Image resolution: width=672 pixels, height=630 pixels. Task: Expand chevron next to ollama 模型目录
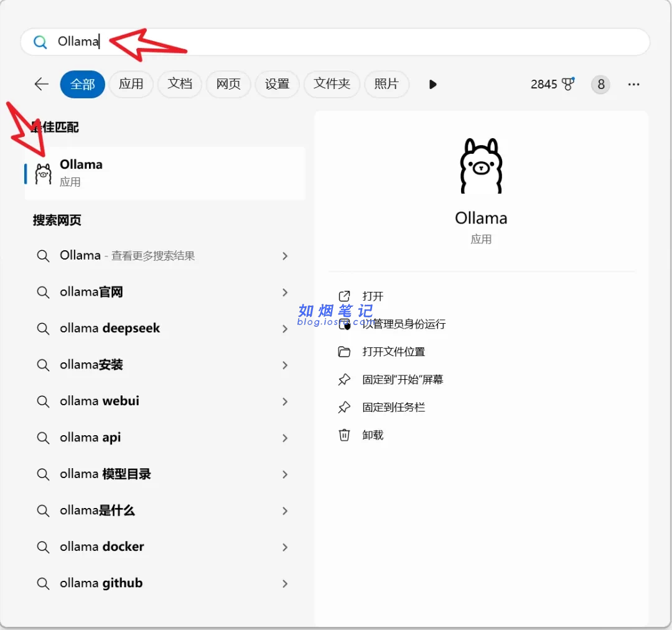(285, 474)
